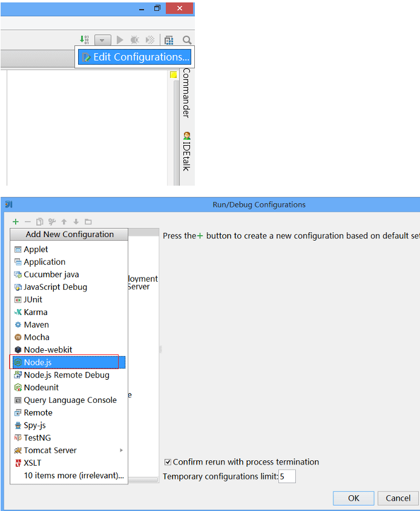420x511 pixels.
Task: Click the Create New Folder icon
Action: click(88, 221)
